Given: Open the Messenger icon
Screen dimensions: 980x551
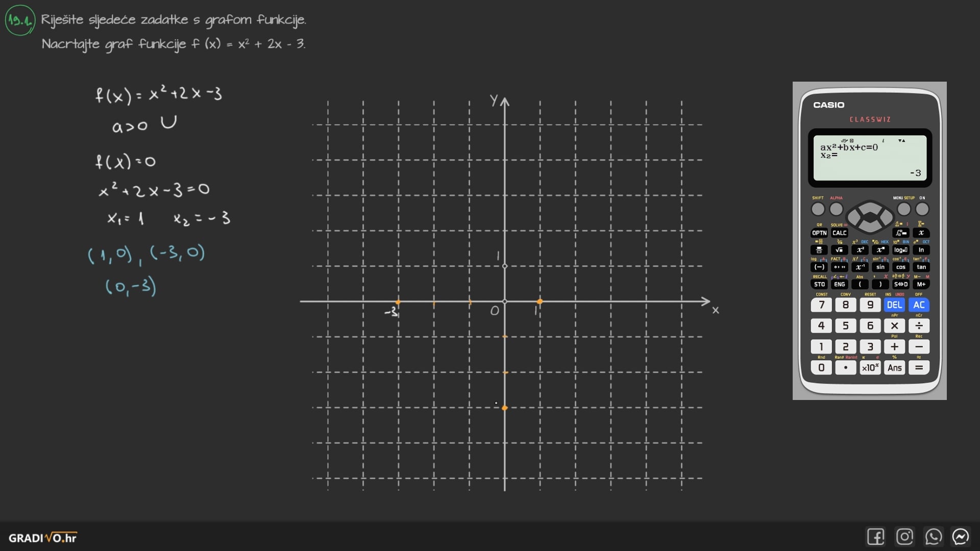Looking at the screenshot, I should (x=961, y=537).
